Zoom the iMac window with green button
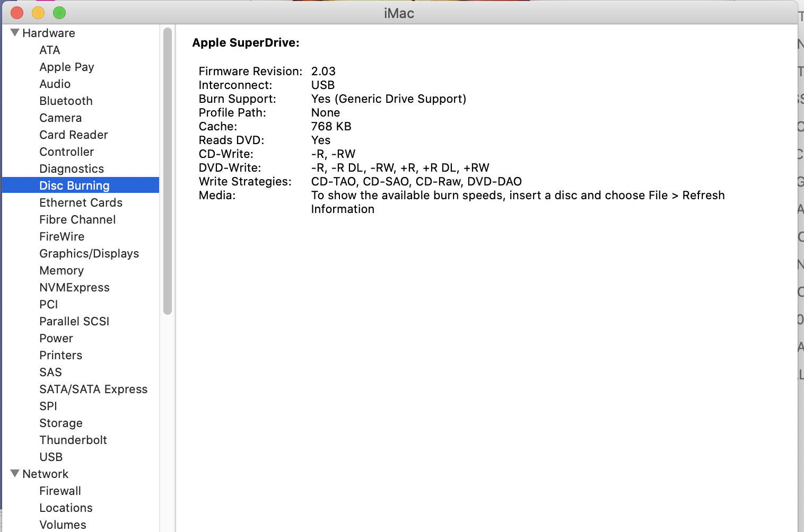The width and height of the screenshot is (804, 532). coord(59,13)
